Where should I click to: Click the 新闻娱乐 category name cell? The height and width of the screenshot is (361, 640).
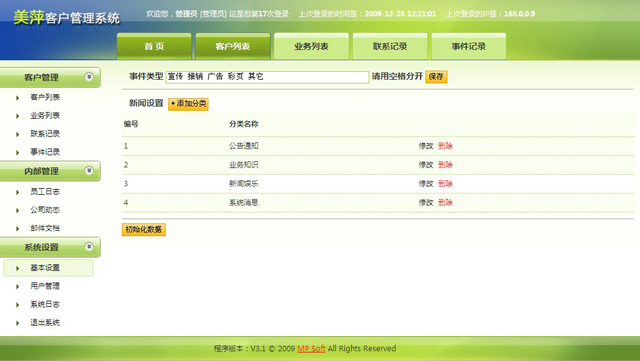(x=244, y=183)
